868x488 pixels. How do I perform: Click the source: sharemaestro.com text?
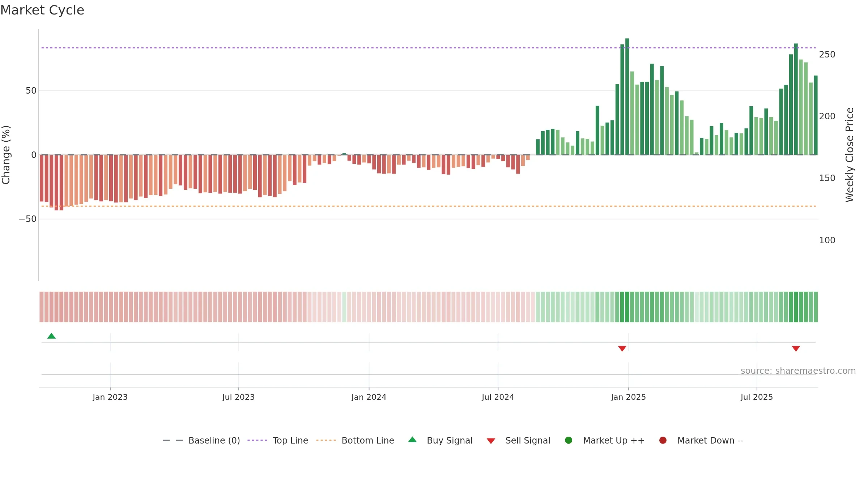coord(798,371)
